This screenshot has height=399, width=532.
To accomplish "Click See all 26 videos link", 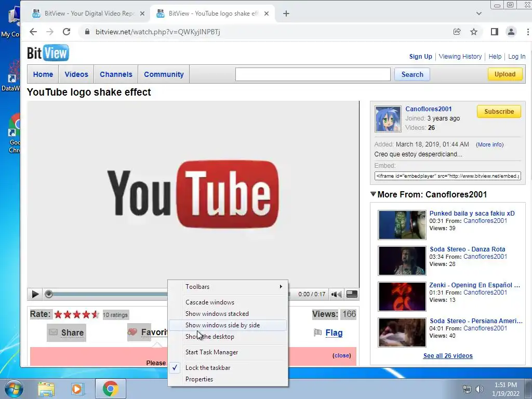I will [x=448, y=355].
